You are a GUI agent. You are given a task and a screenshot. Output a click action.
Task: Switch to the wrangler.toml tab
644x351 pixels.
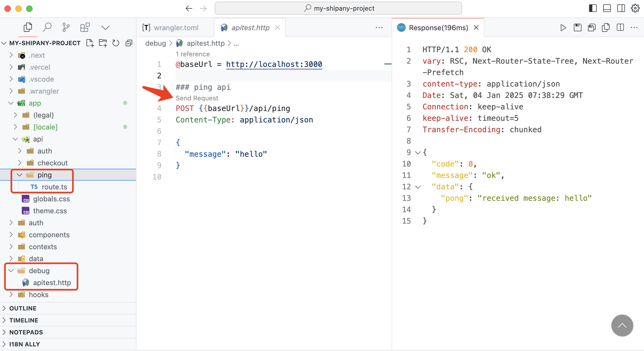pyautogui.click(x=176, y=27)
